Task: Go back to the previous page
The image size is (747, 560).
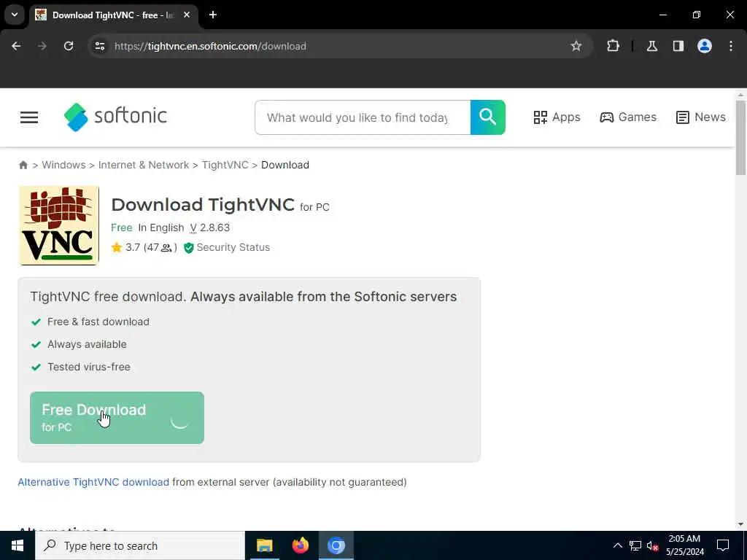Action: coord(16,46)
